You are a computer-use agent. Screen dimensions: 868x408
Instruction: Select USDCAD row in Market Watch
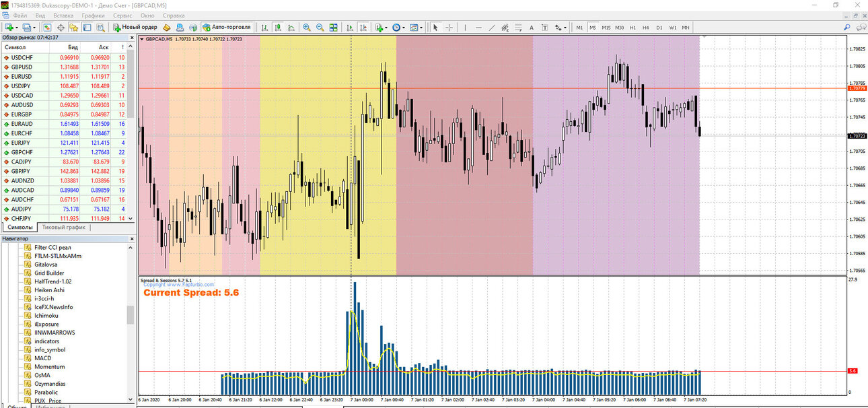(65, 95)
